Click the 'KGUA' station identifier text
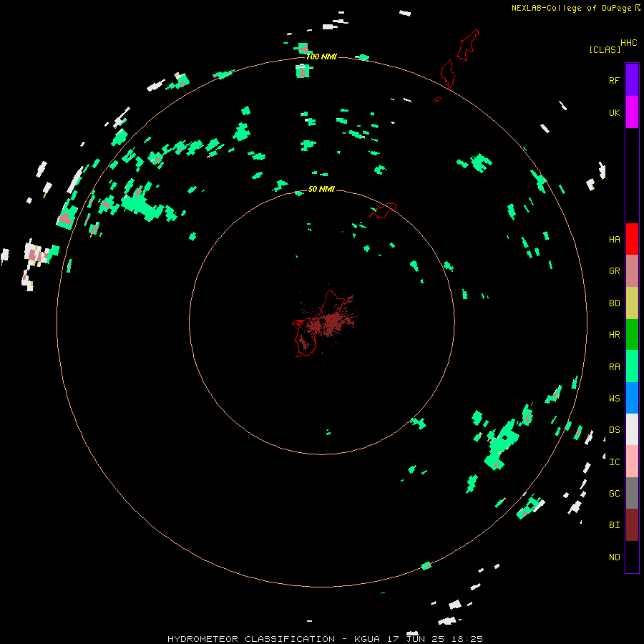The image size is (644, 644). point(367,639)
